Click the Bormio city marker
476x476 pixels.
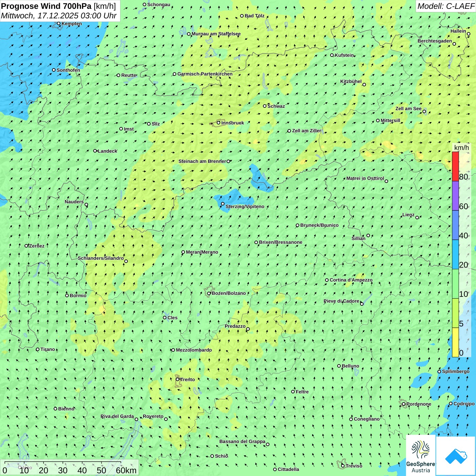coord(67,295)
